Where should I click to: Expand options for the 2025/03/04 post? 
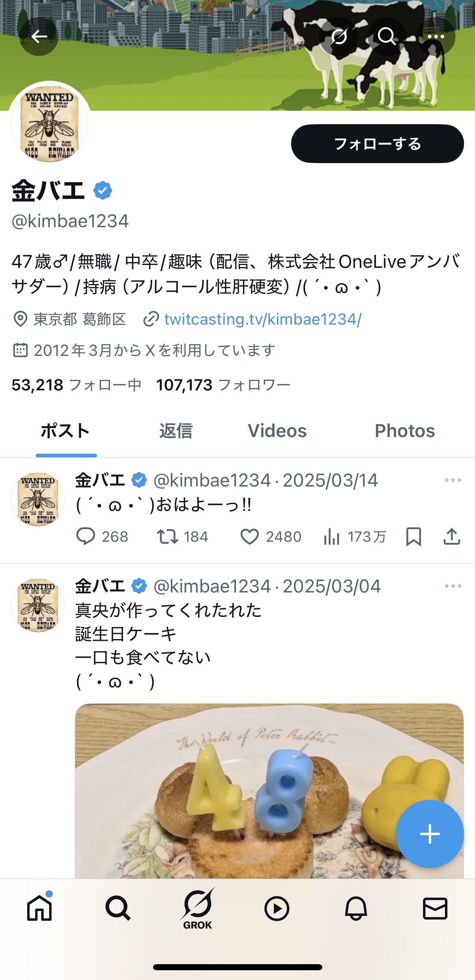pos(453,586)
